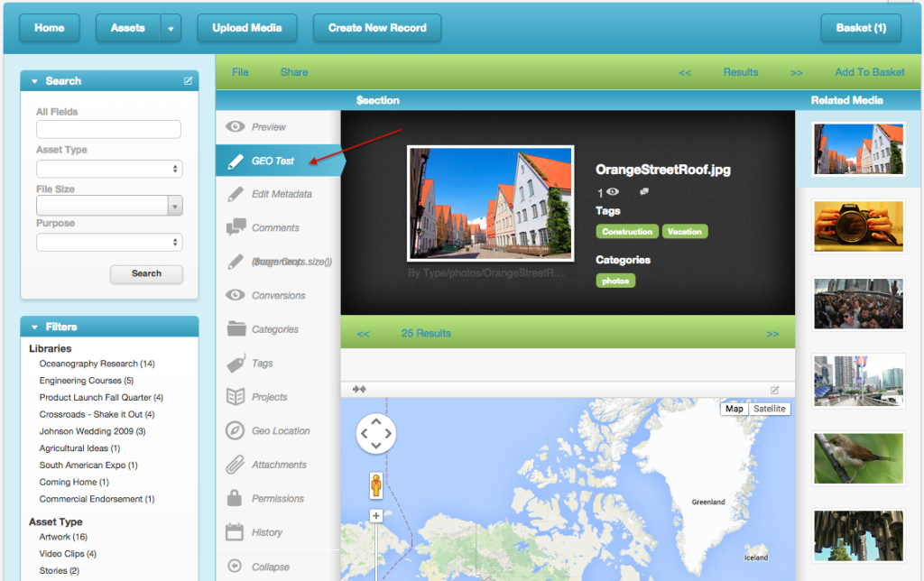Open the Attachments paperclip icon
Screen dimensions: 924x581
(x=236, y=465)
